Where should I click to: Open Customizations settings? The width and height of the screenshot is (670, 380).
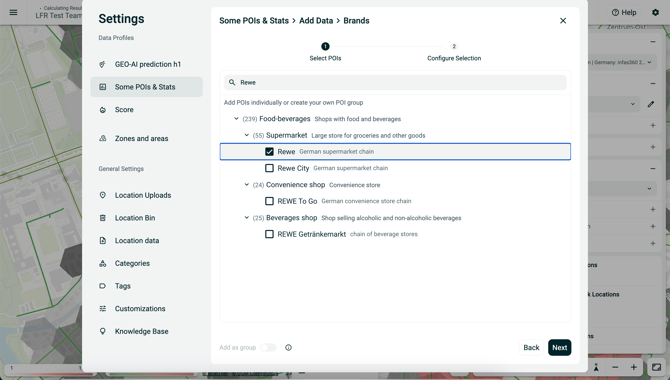(146, 309)
